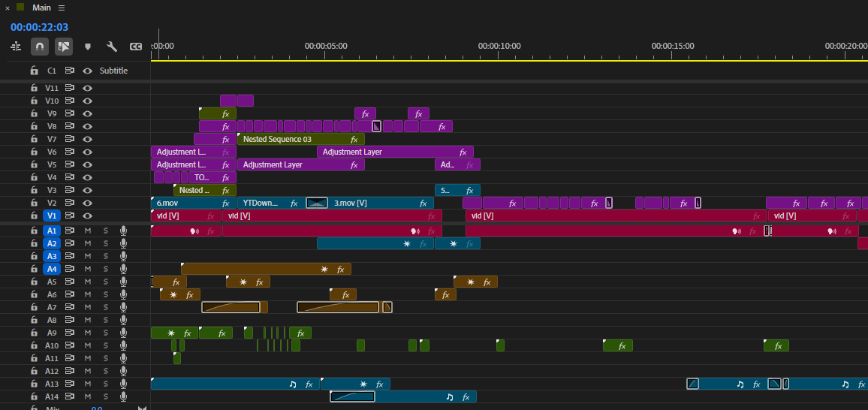This screenshot has width=868, height=410.
Task: Open the Caption track options CC icon
Action: coord(136,47)
